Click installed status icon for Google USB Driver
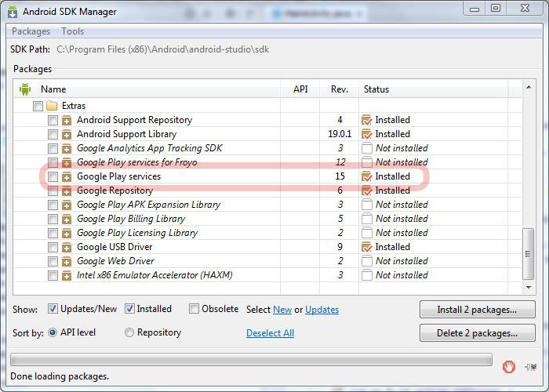 [x=366, y=247]
